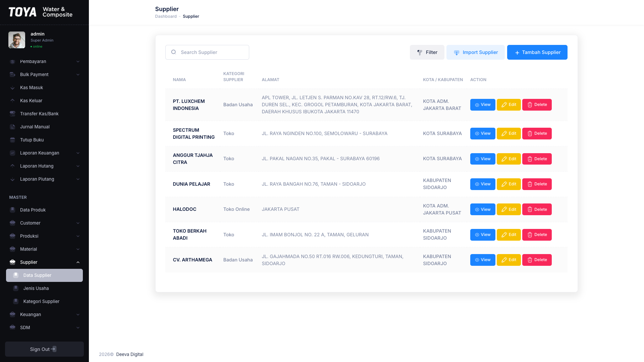Expand the SDM menu chevron

click(78, 327)
